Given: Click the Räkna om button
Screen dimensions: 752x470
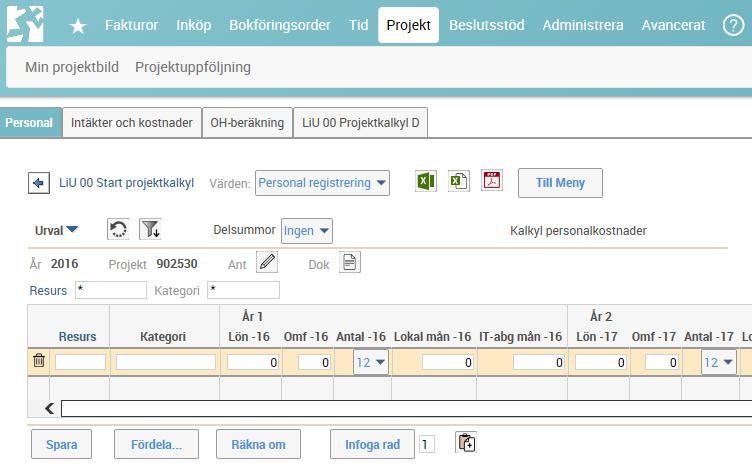Looking at the screenshot, I should pyautogui.click(x=258, y=444).
